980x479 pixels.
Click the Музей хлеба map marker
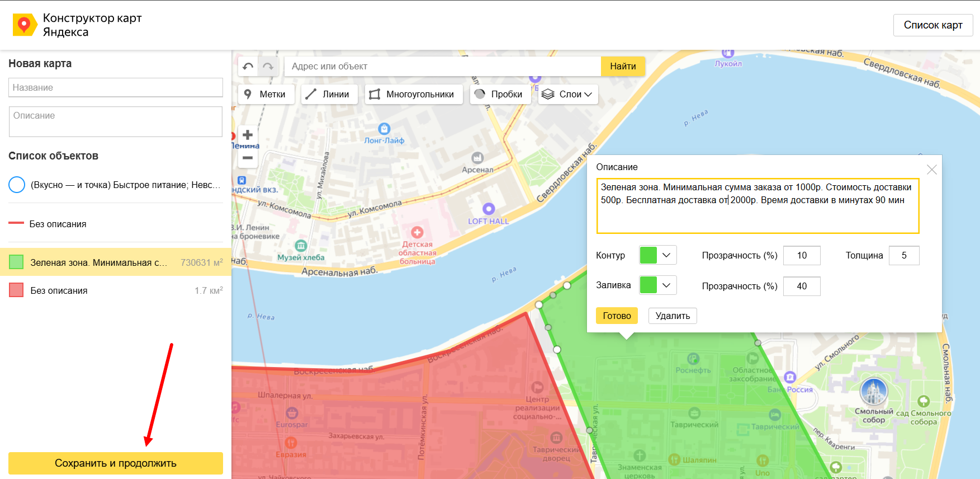[x=301, y=245]
